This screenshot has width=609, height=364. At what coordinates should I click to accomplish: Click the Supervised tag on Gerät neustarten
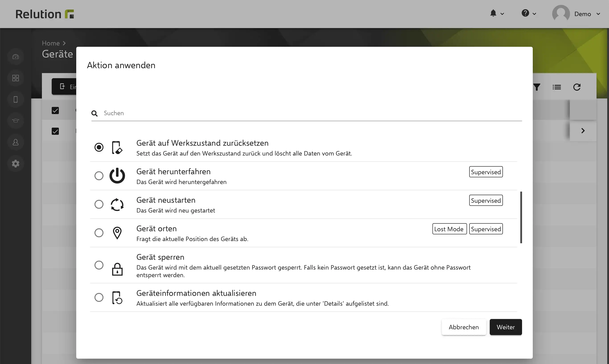(486, 200)
